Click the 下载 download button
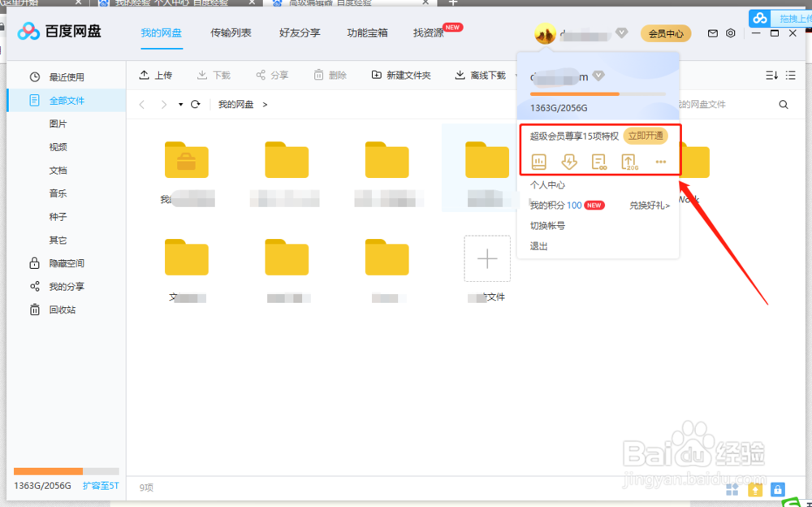The width and height of the screenshot is (812, 507). tap(214, 76)
